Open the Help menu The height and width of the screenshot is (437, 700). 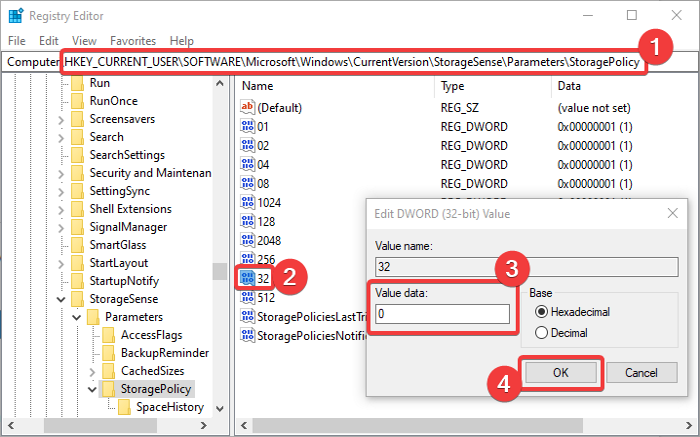[182, 41]
